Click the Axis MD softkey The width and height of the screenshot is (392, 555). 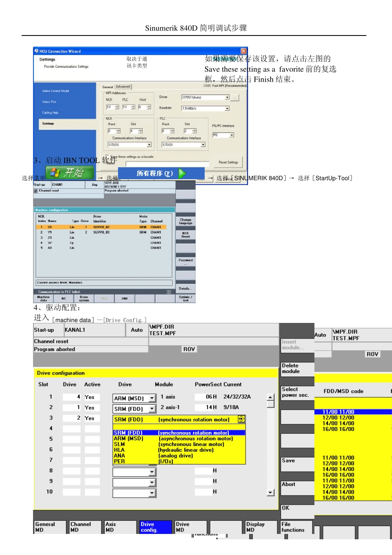tap(120, 527)
